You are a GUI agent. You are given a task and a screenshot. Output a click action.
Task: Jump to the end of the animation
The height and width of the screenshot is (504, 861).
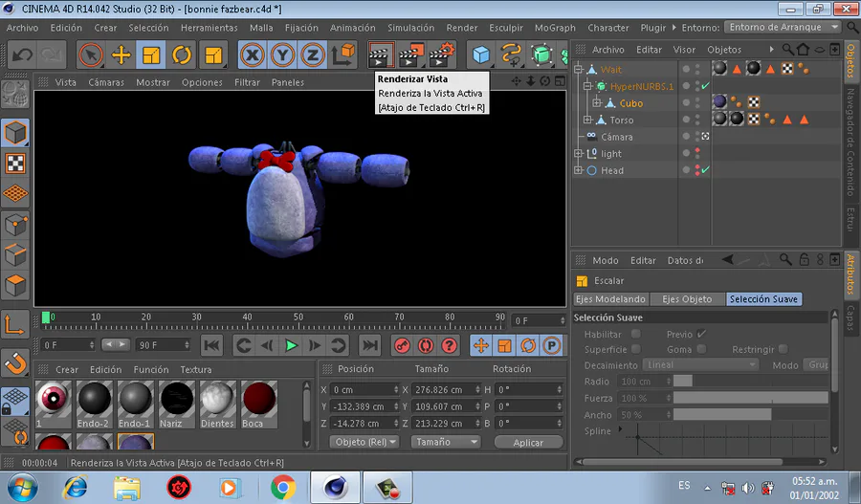tap(370, 345)
